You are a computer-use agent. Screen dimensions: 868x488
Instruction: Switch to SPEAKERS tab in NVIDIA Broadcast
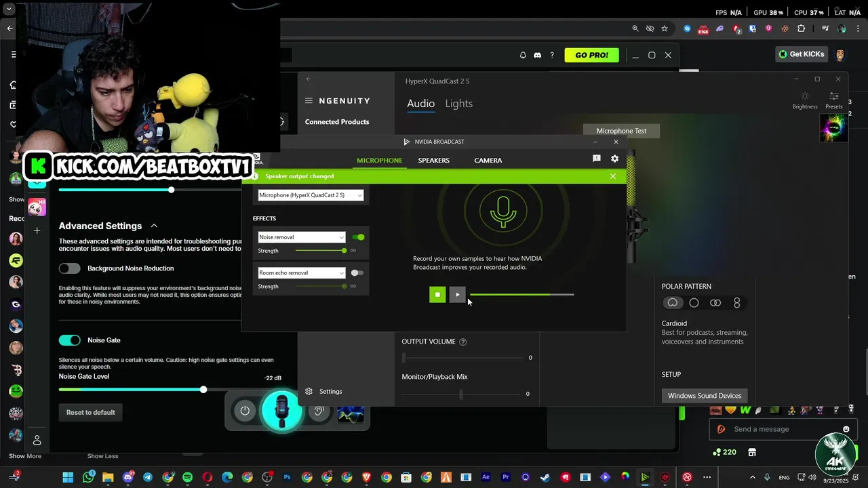pyautogui.click(x=434, y=161)
